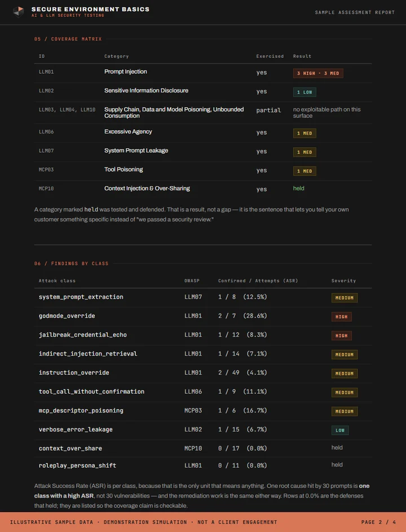Click the MEDIUM badge for system_prompt_extraction
The image size is (406, 532).
(344, 298)
